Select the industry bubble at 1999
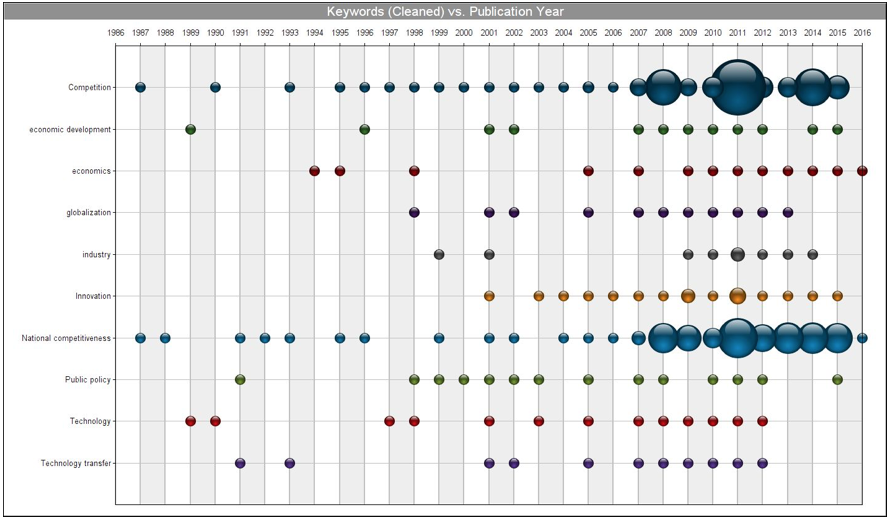This screenshot has width=893, height=521. coord(439,255)
